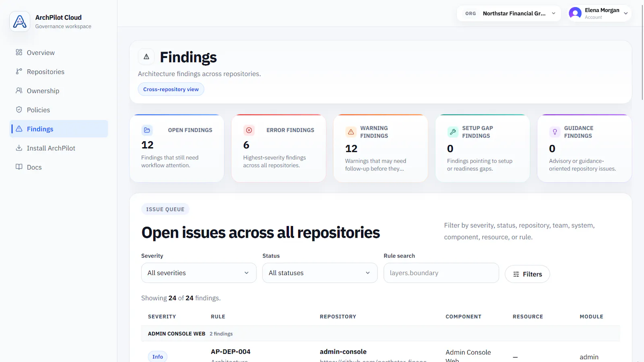This screenshot has width=644, height=362.
Task: Select the Open Findings summary card
Action: coord(177,148)
